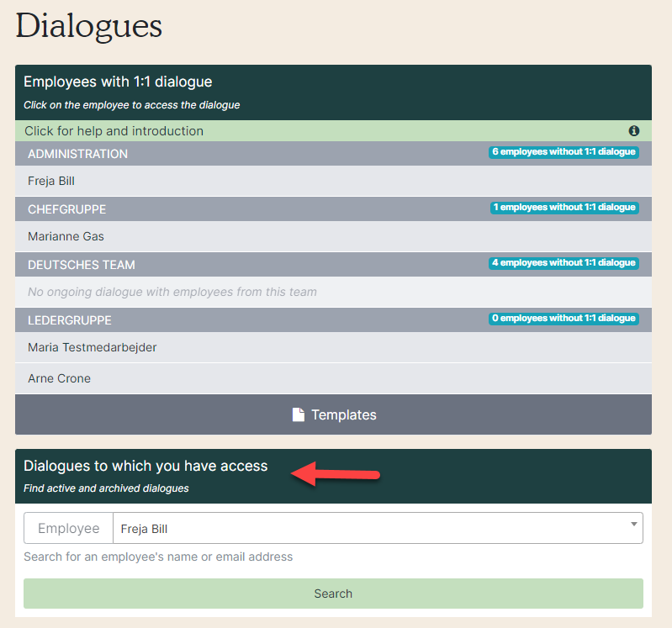This screenshot has width=672, height=628.
Task: Click LEDERGRUPPE's 0 employees without dialogue badge
Action: pos(564,319)
